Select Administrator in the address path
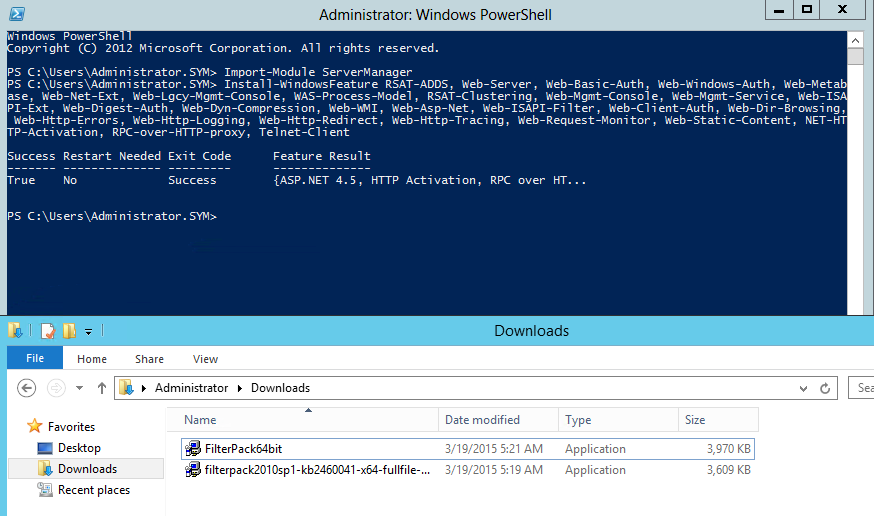 tap(191, 388)
